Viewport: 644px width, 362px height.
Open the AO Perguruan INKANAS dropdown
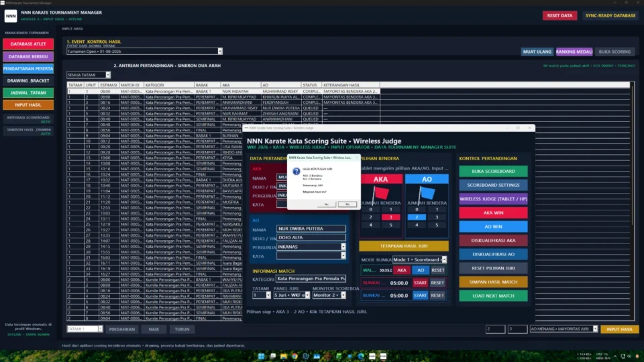coord(343,247)
